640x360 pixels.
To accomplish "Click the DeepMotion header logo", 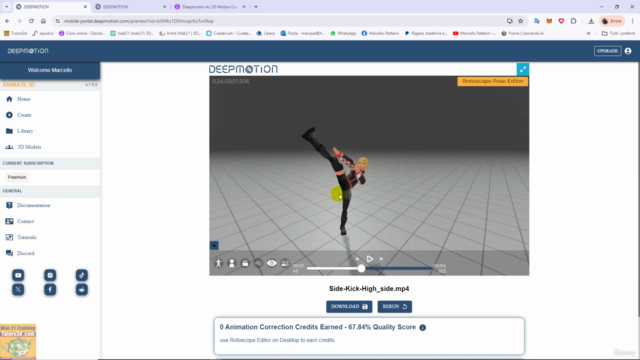I will click(x=28, y=51).
